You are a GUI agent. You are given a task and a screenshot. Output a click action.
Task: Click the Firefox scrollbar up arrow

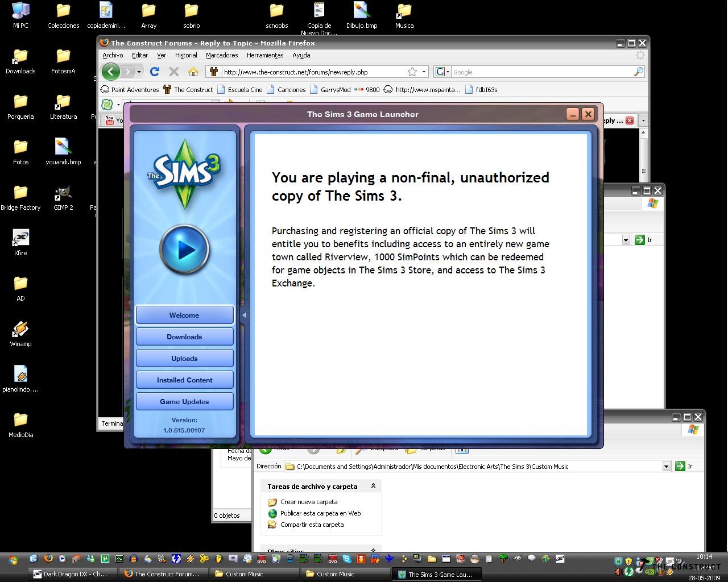pyautogui.click(x=643, y=132)
